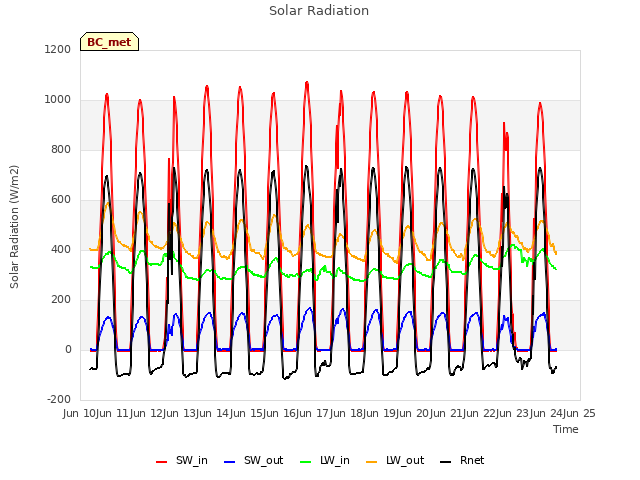Click the 1000 y-axis tick label
This screenshot has height=480, width=640.
[58, 100]
